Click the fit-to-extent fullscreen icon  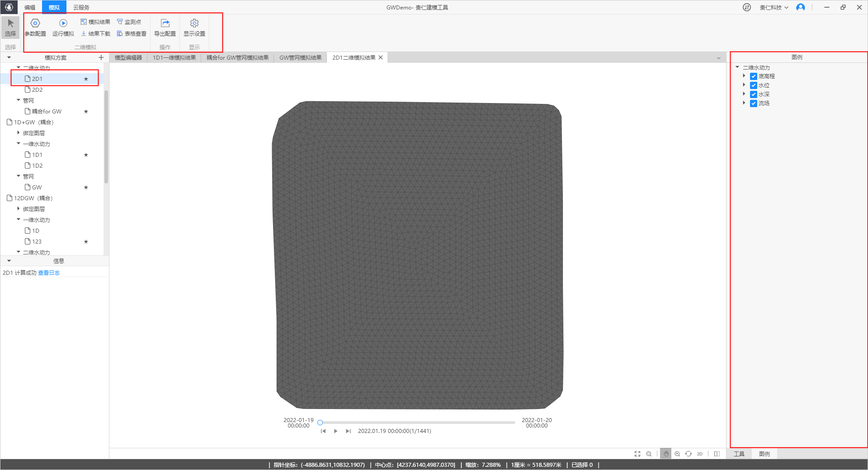[x=637, y=454]
